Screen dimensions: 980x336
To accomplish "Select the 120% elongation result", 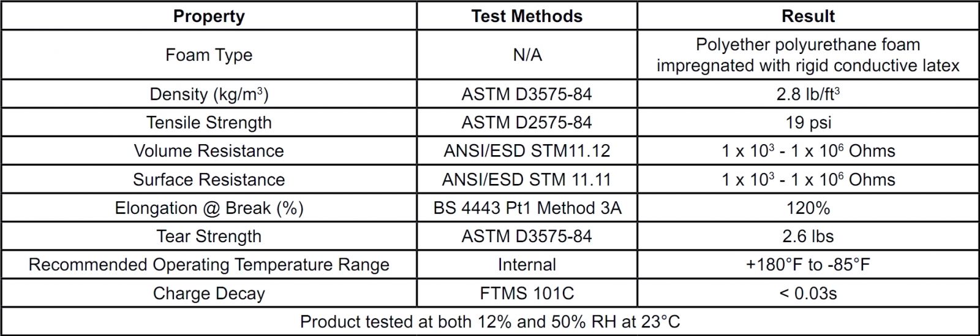I will pos(808,208).
